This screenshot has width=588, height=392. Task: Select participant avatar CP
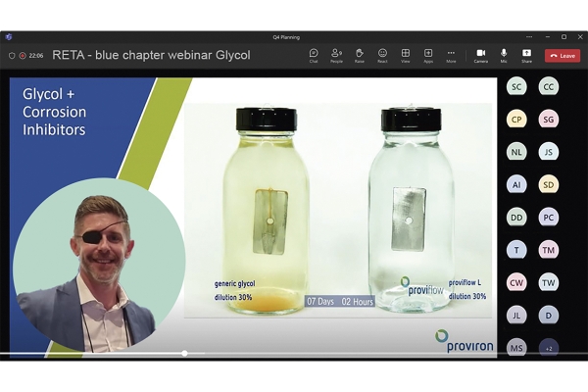pyautogui.click(x=516, y=120)
